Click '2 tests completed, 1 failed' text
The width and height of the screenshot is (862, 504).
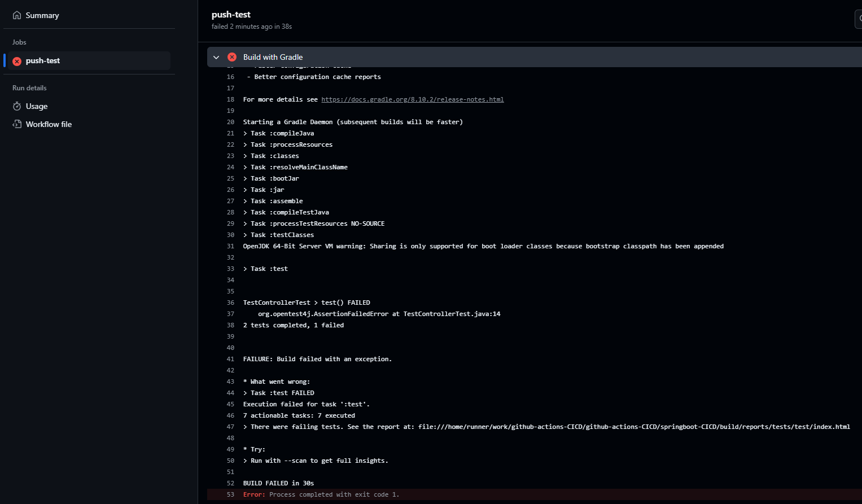point(294,325)
